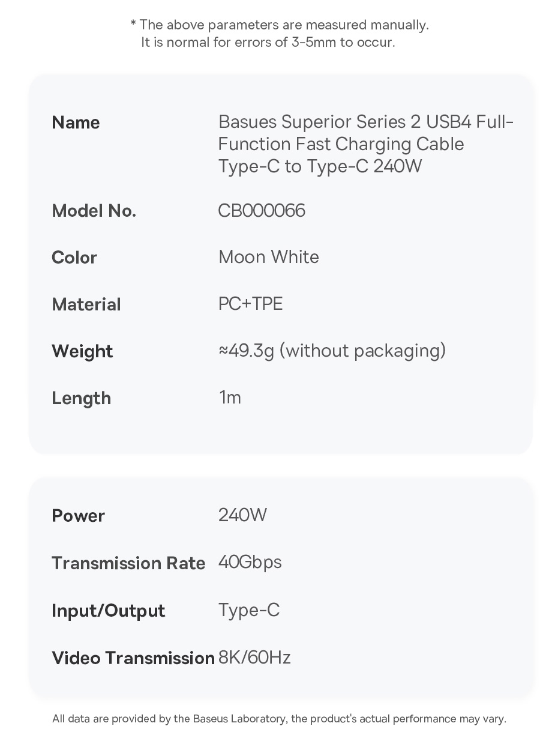
Task: Click the Weight label
Action: tap(82, 351)
